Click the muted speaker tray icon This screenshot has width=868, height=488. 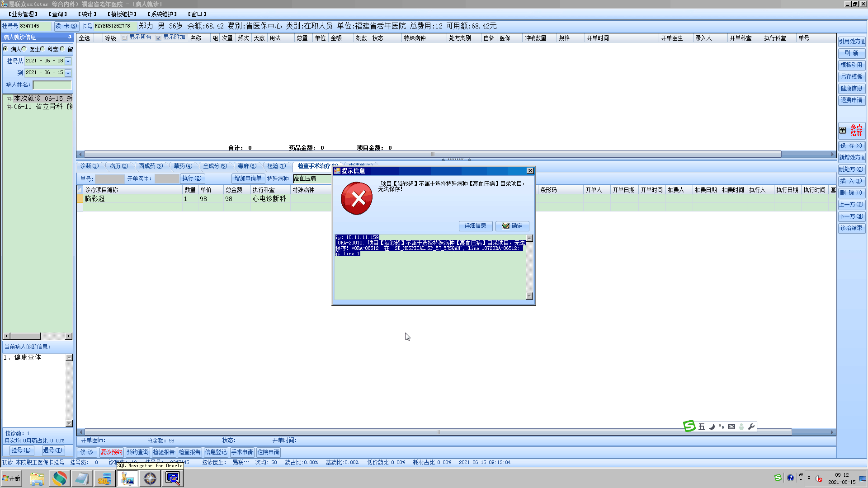pos(819,479)
